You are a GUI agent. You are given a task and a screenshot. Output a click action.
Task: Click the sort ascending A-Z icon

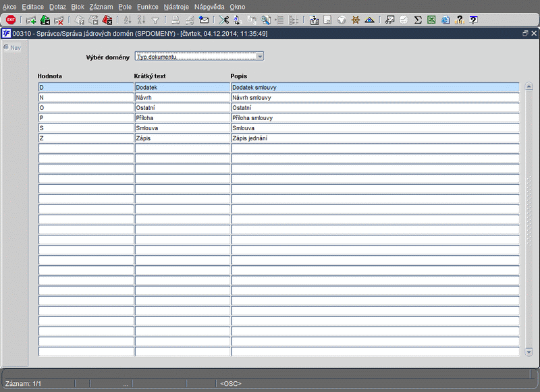pos(128,20)
